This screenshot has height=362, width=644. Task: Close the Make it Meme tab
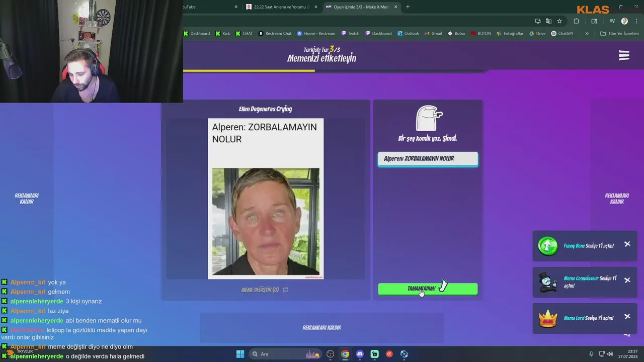click(395, 7)
